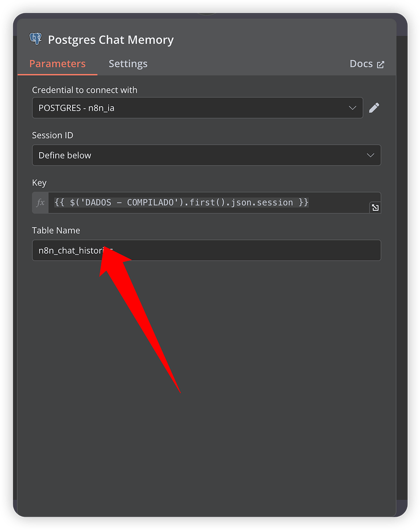
Task: Edit the credential with the pencil icon
Action: [x=374, y=108]
